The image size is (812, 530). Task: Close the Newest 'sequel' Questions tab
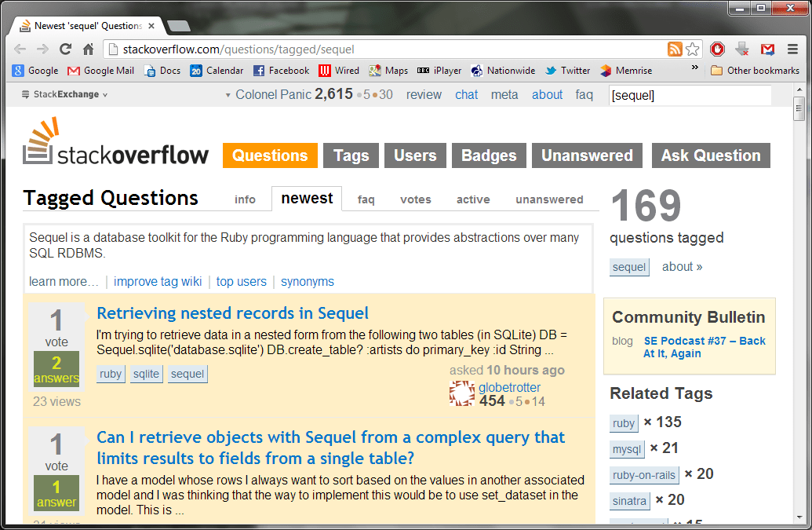tap(151, 26)
